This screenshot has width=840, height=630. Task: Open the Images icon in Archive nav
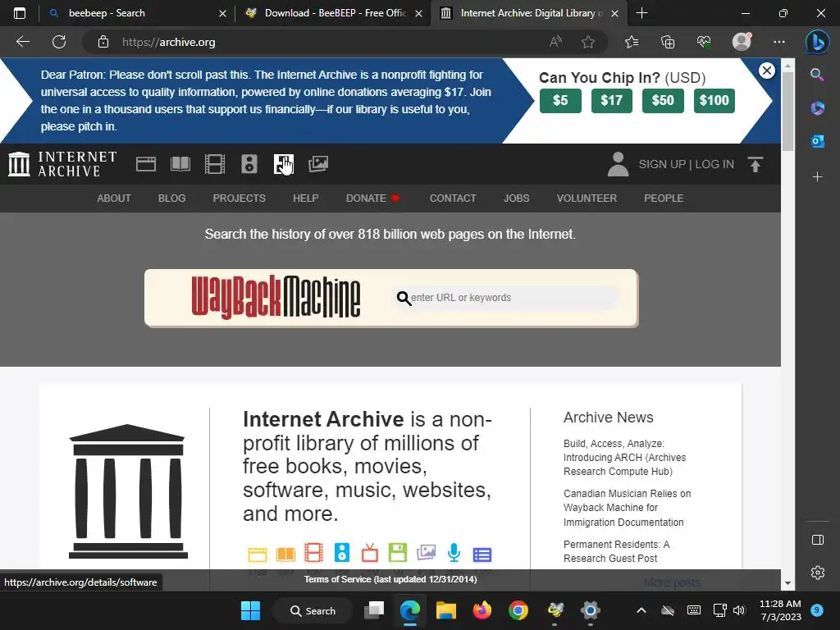[x=318, y=164]
